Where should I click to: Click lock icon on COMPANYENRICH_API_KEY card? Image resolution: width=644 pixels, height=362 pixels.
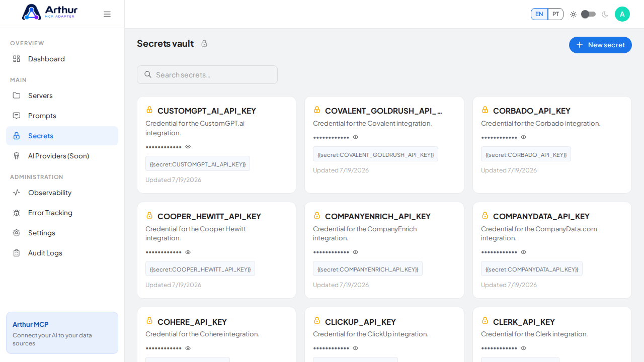[x=317, y=215]
